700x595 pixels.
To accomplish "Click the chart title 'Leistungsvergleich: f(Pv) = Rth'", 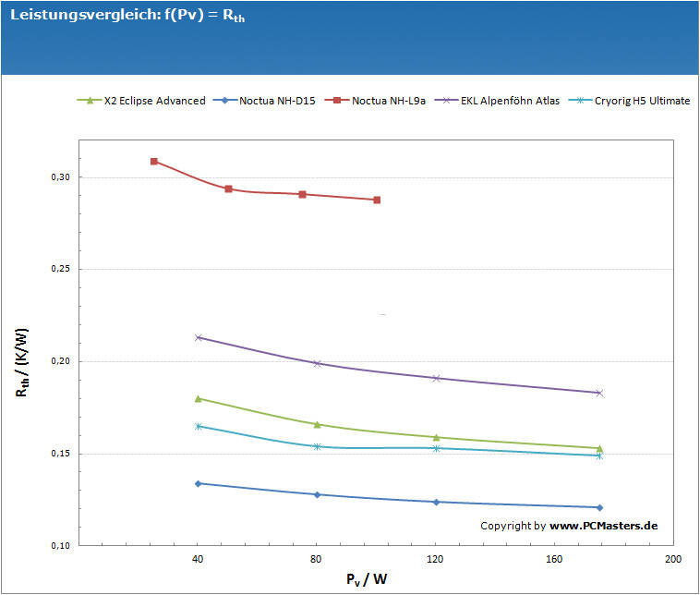I will coord(127,15).
